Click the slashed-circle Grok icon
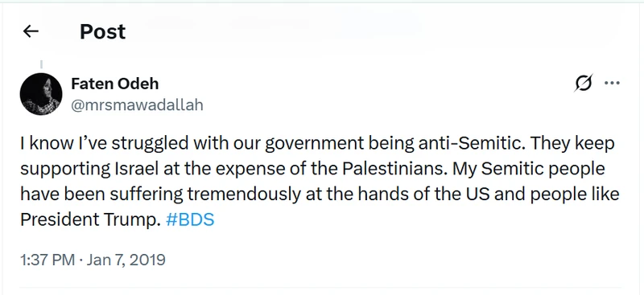The height and width of the screenshot is (295, 644). [x=584, y=84]
